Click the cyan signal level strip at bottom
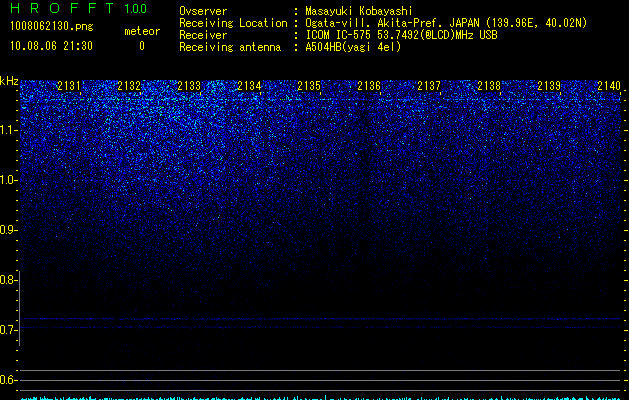The height and width of the screenshot is (400, 629). 321,398
